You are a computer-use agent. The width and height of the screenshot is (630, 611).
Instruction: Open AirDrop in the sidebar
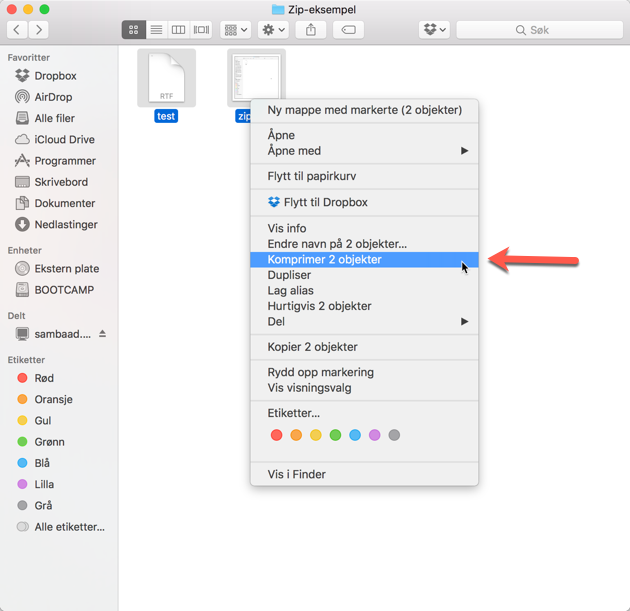[x=53, y=97]
